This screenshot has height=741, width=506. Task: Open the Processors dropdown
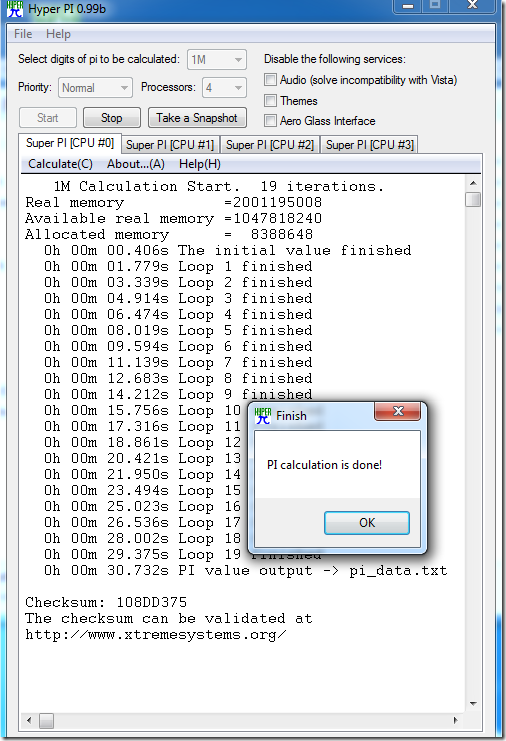point(224,88)
